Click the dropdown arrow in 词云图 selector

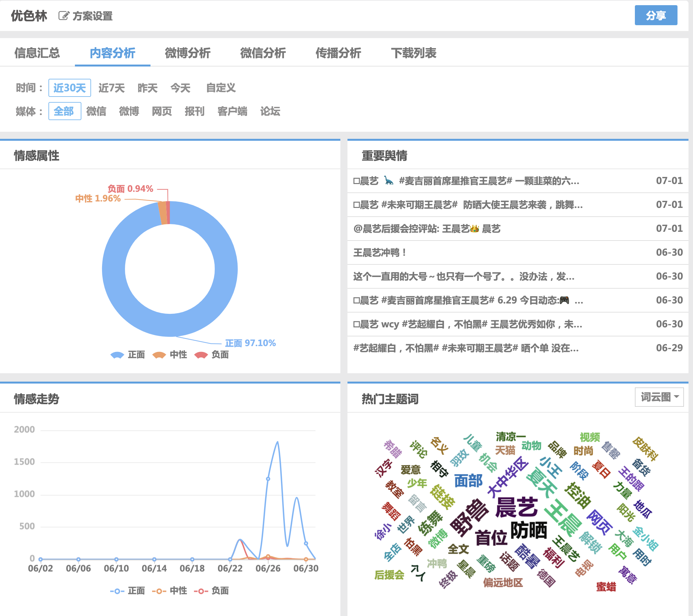(677, 397)
